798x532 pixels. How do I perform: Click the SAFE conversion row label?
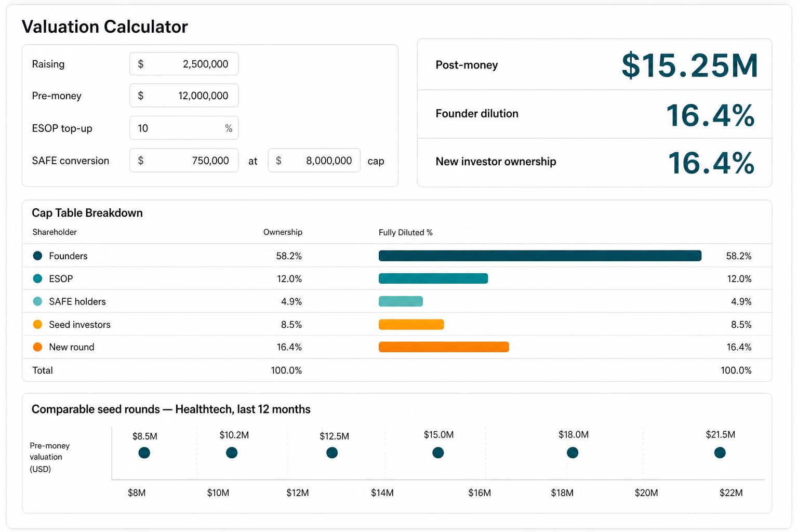(x=71, y=161)
